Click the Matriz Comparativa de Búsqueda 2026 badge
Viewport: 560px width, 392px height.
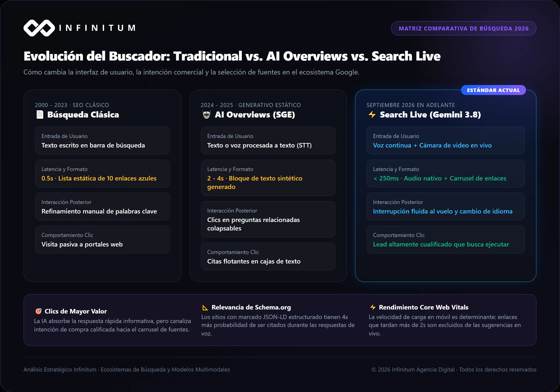coord(463,28)
